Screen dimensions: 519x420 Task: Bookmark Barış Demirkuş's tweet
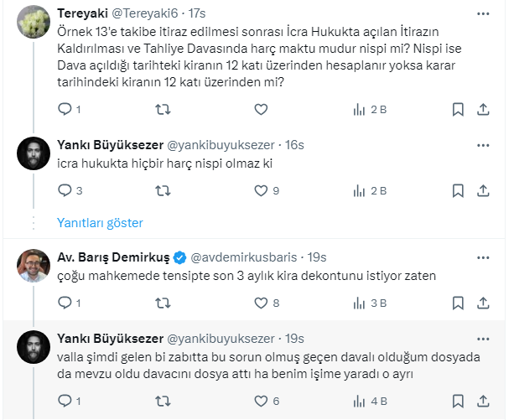(458, 303)
